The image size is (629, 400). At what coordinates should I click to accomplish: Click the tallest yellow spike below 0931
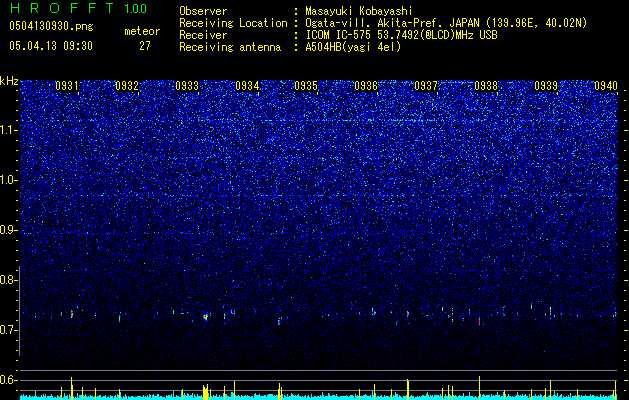71,388
